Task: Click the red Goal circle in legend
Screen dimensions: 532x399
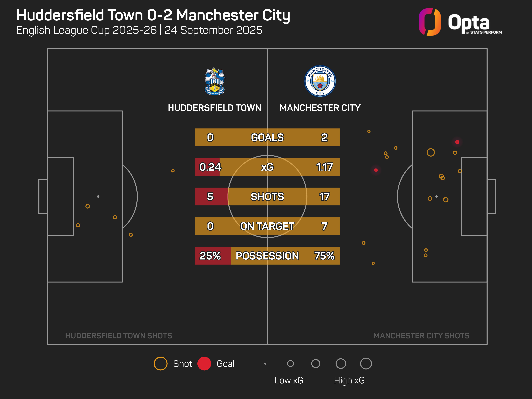Action: [204, 363]
